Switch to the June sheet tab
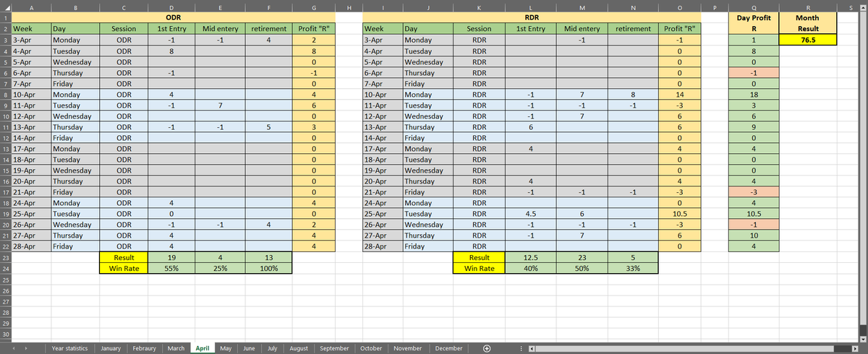The height and width of the screenshot is (354, 868). (x=248, y=348)
